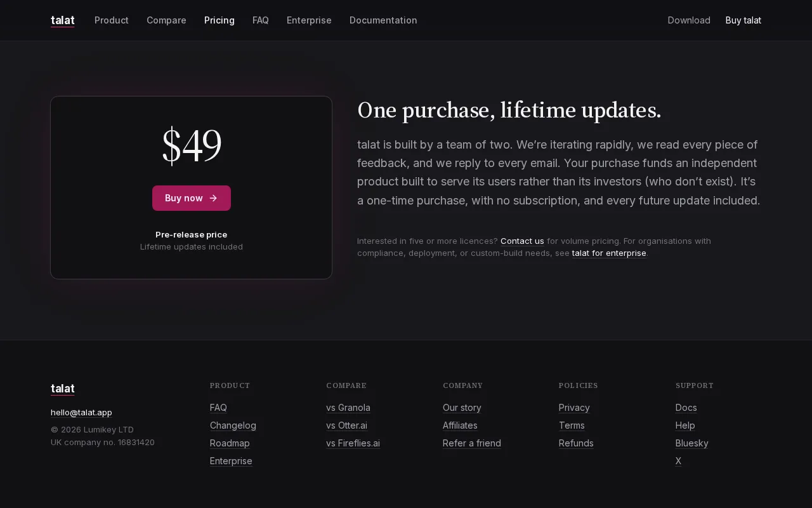
Task: Click Lifetime updates included text
Action: (192, 246)
